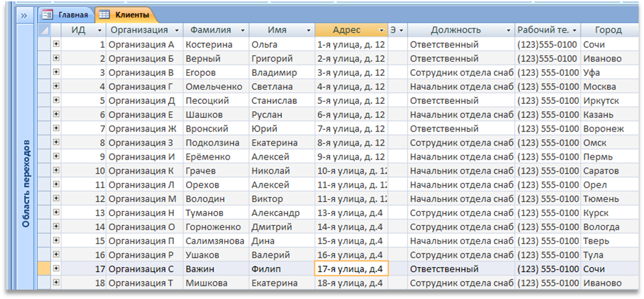
Task: Click the ID cell 10
Action: (x=84, y=171)
